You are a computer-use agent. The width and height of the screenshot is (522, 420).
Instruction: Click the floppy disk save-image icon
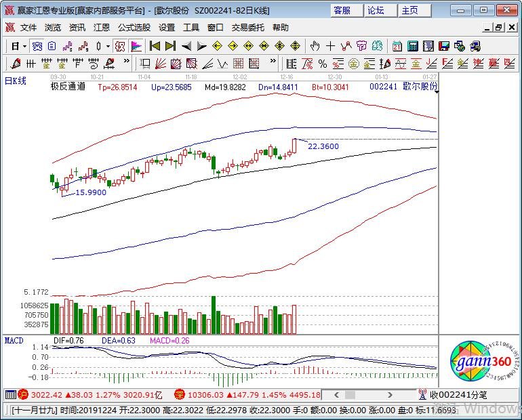(444, 46)
